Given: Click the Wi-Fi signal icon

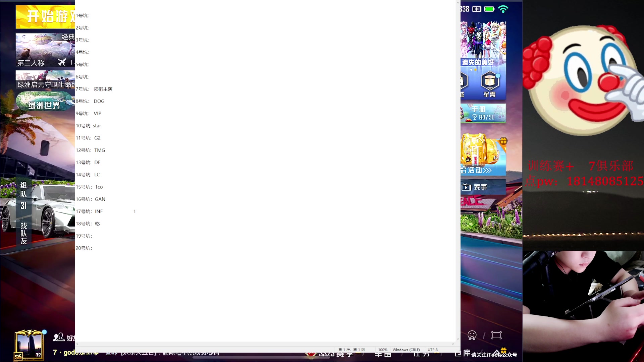Looking at the screenshot, I should 503,9.
